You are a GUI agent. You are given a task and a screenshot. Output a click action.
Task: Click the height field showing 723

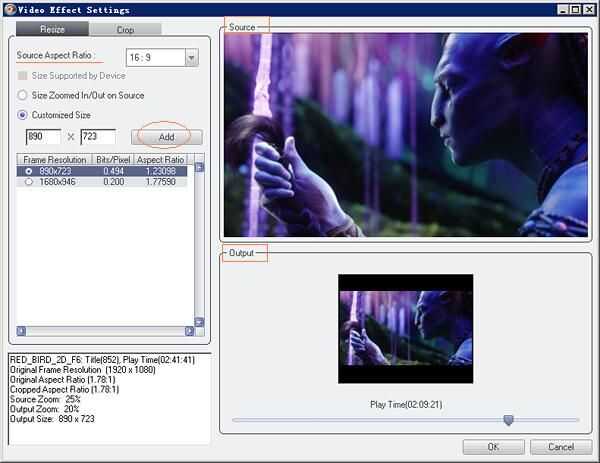point(98,137)
